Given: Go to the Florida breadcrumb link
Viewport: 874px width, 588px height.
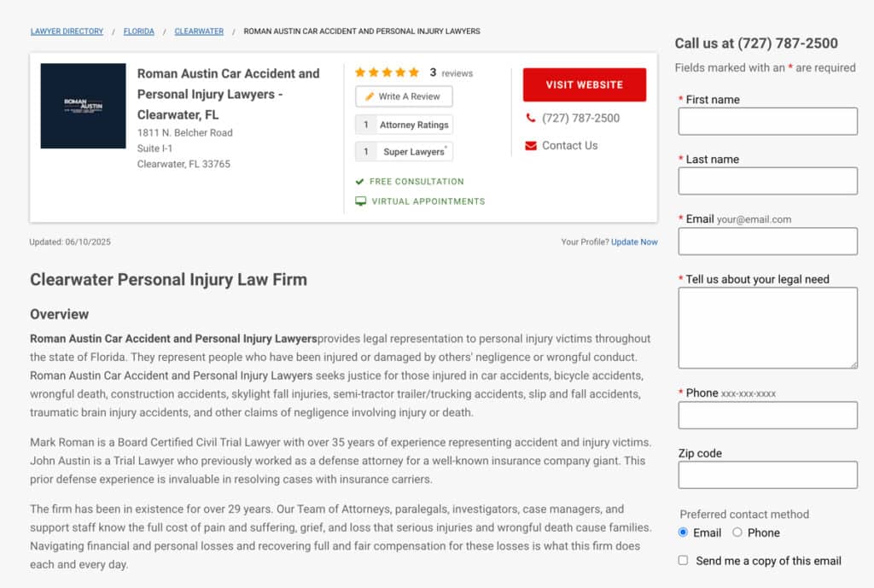Looking at the screenshot, I should coord(139,32).
